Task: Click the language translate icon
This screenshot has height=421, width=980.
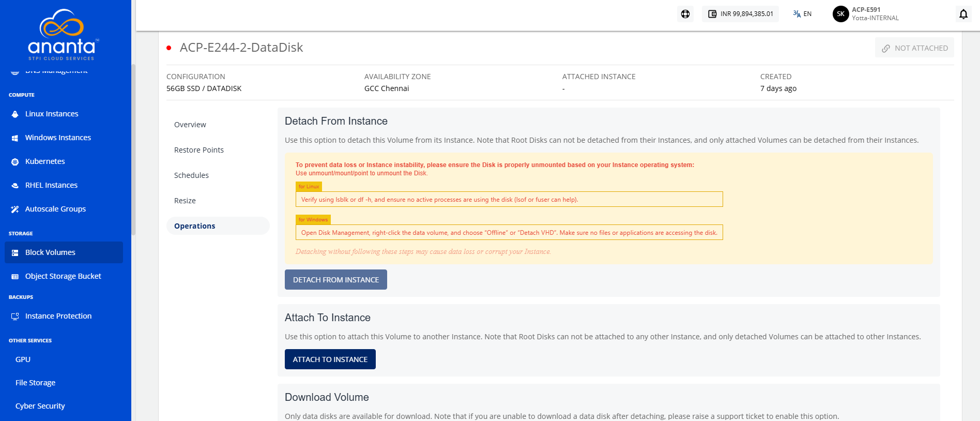Action: click(797, 14)
